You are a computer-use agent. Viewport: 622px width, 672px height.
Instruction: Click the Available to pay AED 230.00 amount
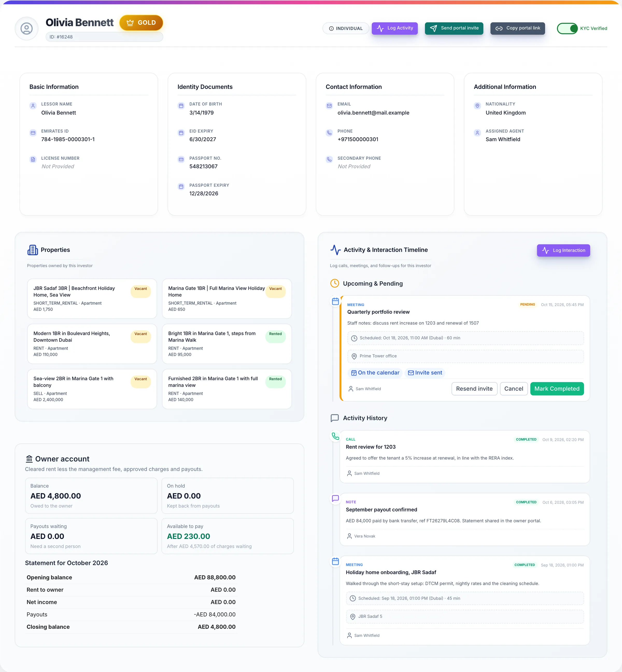coord(188,536)
